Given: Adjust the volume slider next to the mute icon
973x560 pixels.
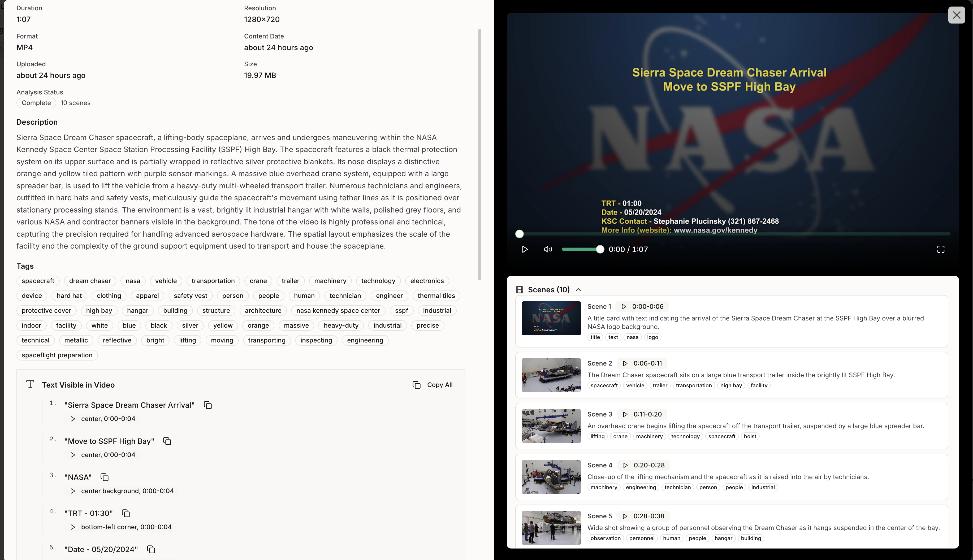Looking at the screenshot, I should click(583, 249).
